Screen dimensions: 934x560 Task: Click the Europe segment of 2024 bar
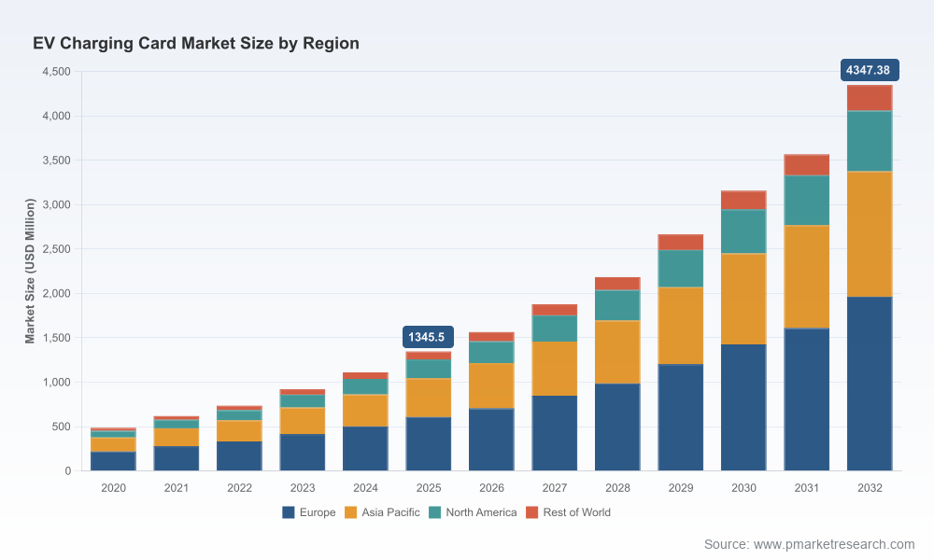pos(365,449)
